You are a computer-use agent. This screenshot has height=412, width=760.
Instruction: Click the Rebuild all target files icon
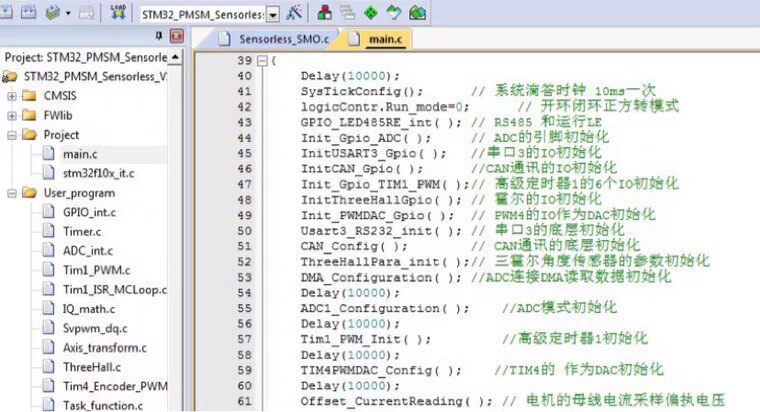pos(29,12)
